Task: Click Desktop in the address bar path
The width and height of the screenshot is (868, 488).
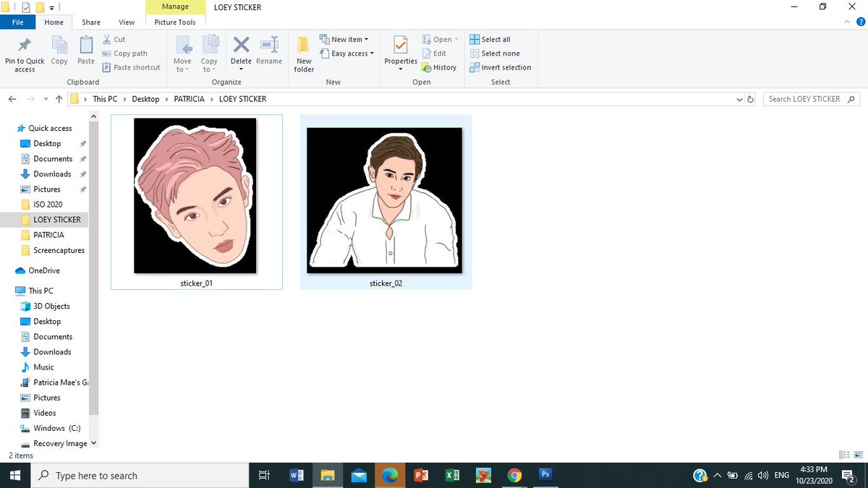Action: (x=145, y=99)
